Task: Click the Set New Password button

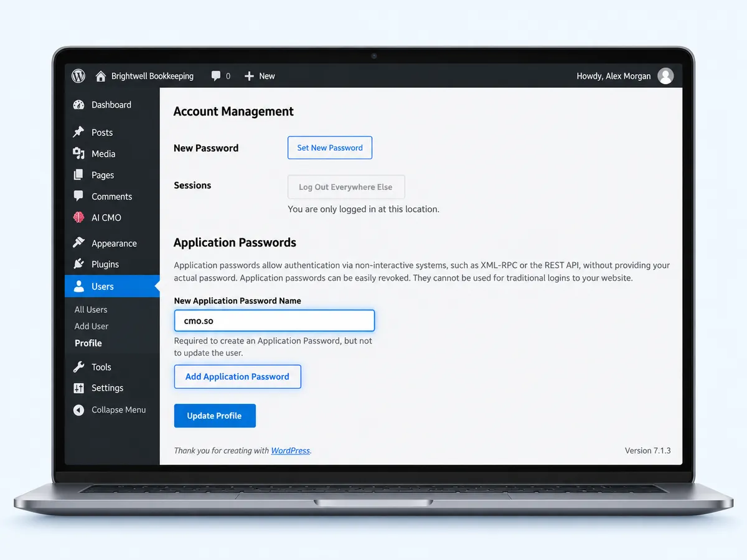Action: (330, 147)
